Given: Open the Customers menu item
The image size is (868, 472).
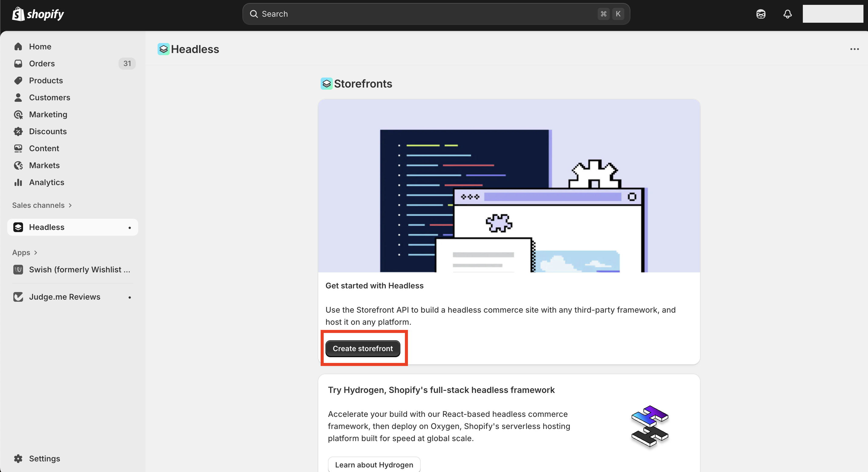Looking at the screenshot, I should [x=49, y=97].
